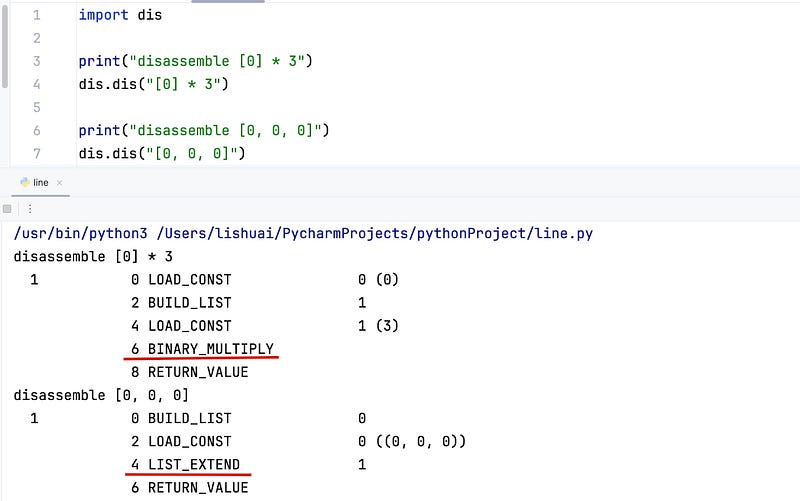This screenshot has width=800, height=501.
Task: Click the dis.dis("[0] * 3") code line
Action: pos(154,84)
